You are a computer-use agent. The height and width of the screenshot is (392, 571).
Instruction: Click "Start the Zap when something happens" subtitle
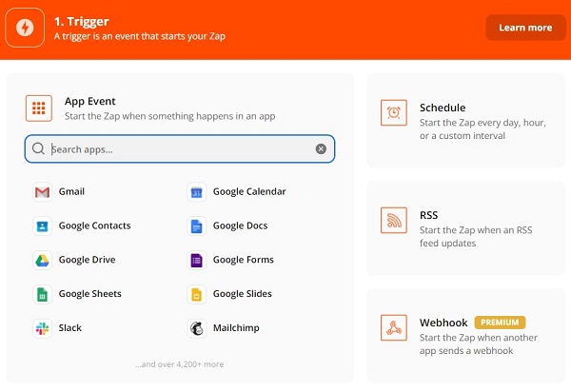pyautogui.click(x=169, y=116)
